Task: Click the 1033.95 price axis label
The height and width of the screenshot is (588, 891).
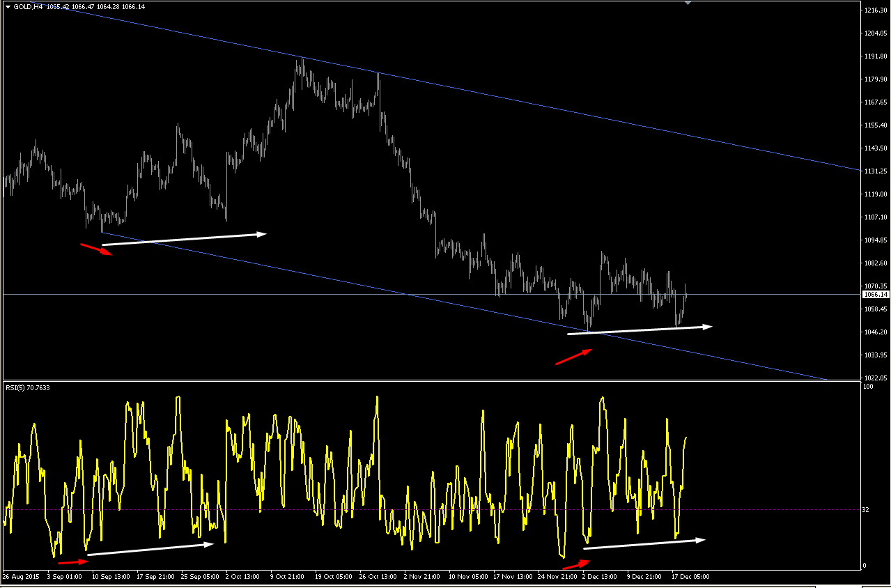Action: pos(875,355)
